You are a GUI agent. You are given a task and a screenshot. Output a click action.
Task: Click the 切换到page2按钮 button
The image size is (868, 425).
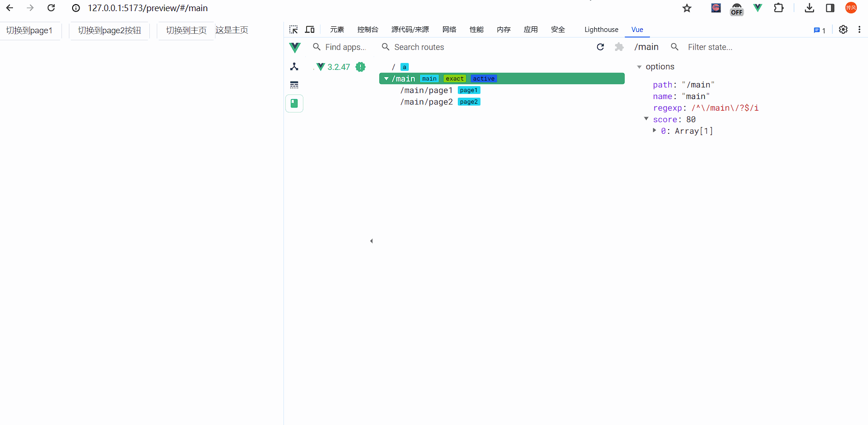(109, 31)
